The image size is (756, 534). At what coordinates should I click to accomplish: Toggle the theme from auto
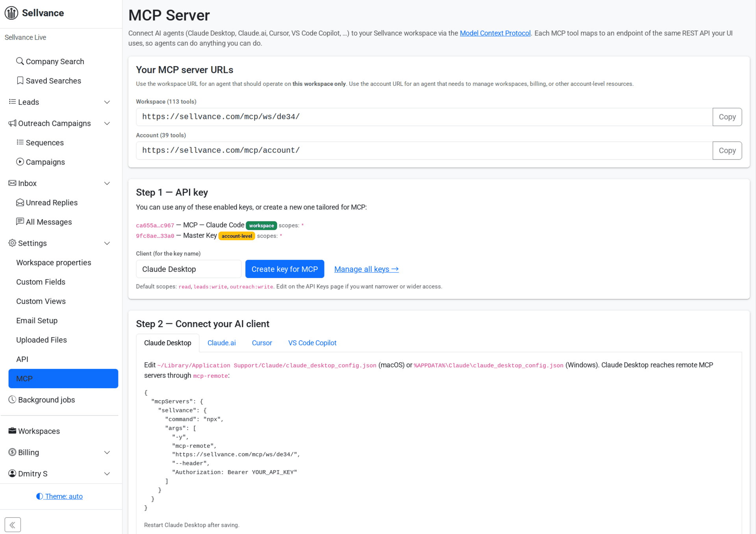tap(59, 496)
